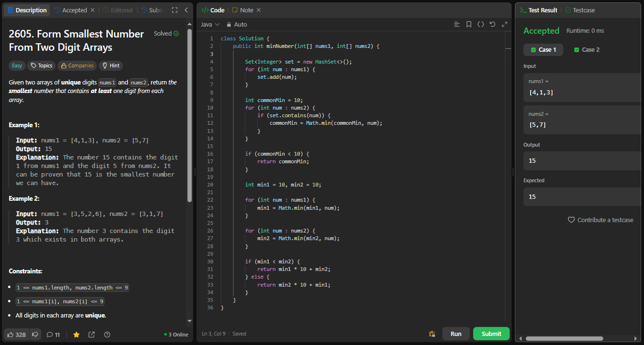
Task: Open the Java language dropdown
Action: (210, 25)
